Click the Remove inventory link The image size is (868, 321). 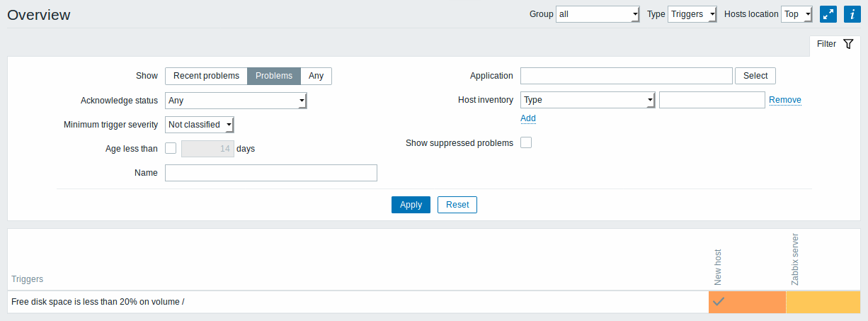coord(785,100)
